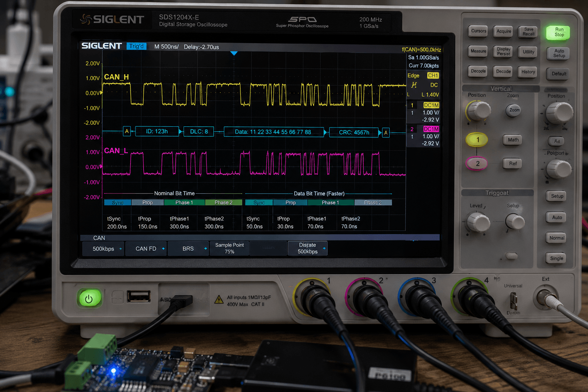The height and width of the screenshot is (392, 588).
Task: Click the tProp 30.0ns value
Action: [285, 227]
